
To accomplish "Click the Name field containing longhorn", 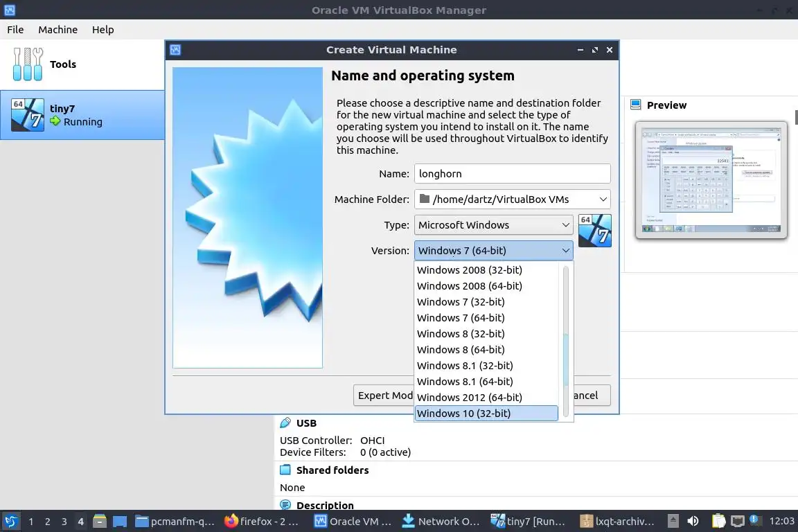I will click(x=513, y=174).
